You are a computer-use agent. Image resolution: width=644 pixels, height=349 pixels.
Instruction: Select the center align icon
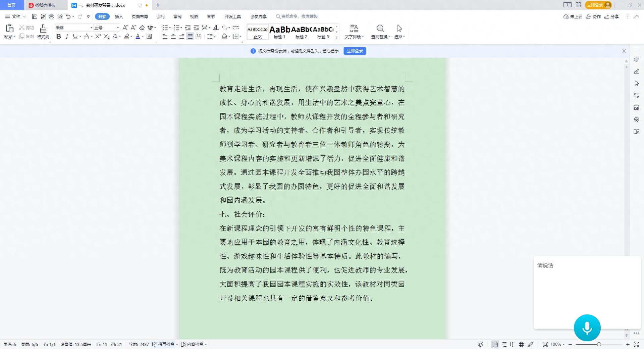click(173, 36)
